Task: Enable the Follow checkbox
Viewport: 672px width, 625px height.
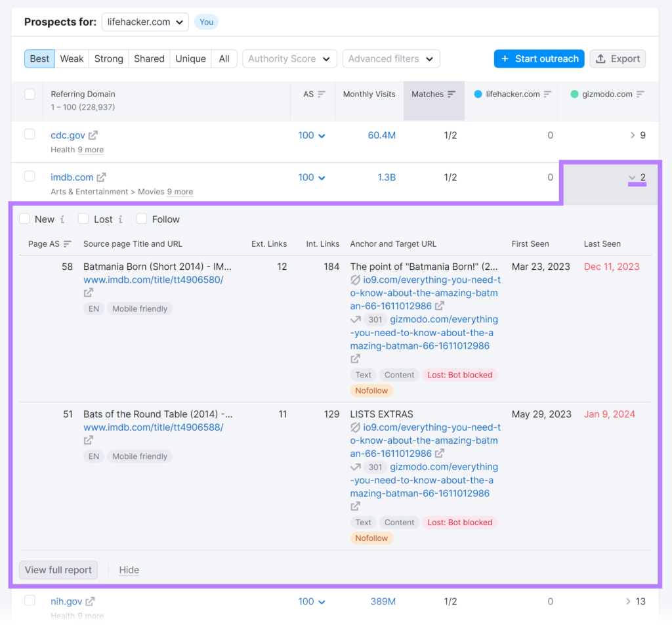Action: click(x=142, y=219)
